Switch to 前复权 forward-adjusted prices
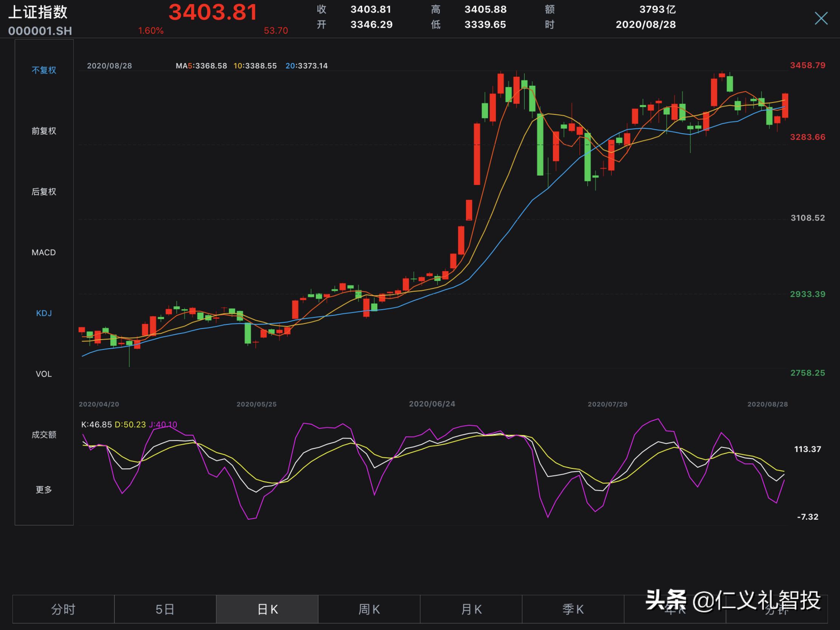 (44, 130)
